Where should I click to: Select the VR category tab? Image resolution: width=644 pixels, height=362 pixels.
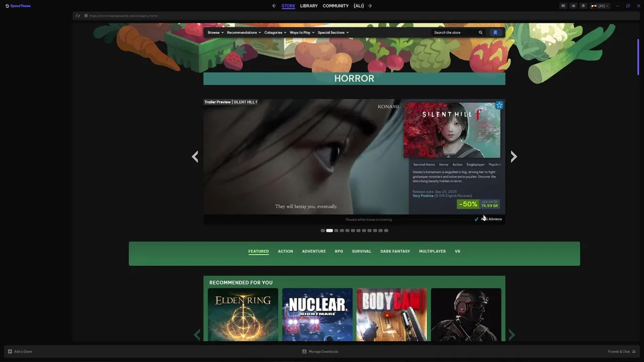click(457, 251)
